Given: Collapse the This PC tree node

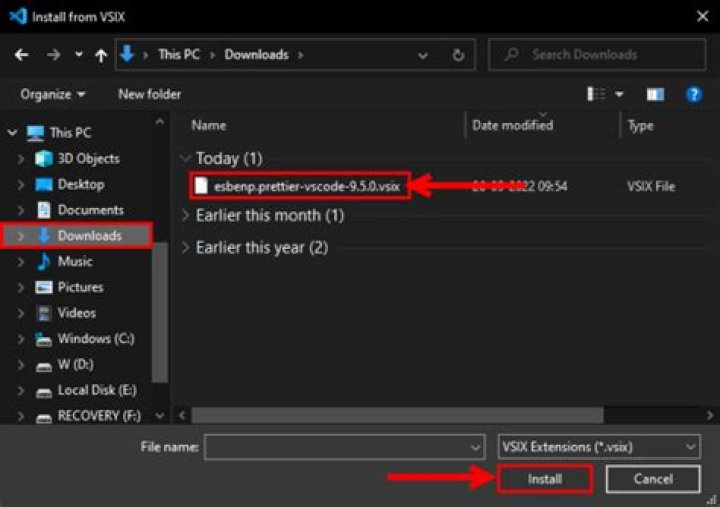Looking at the screenshot, I should pos(12,133).
